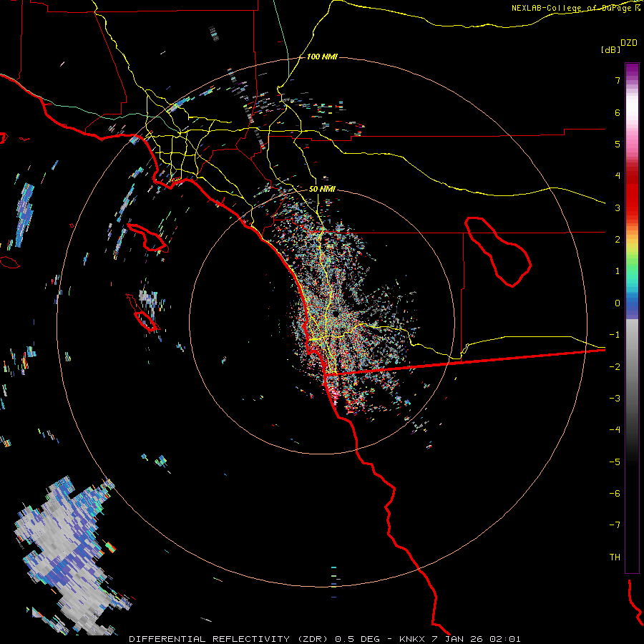Select the 2 value on color scale
Image resolution: width=644 pixels, height=644 pixels.
[x=618, y=240]
